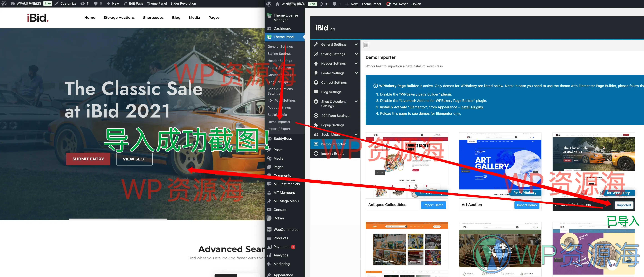Image resolution: width=644 pixels, height=277 pixels.
Task: Click the Analytics bar chart icon
Action: [269, 255]
